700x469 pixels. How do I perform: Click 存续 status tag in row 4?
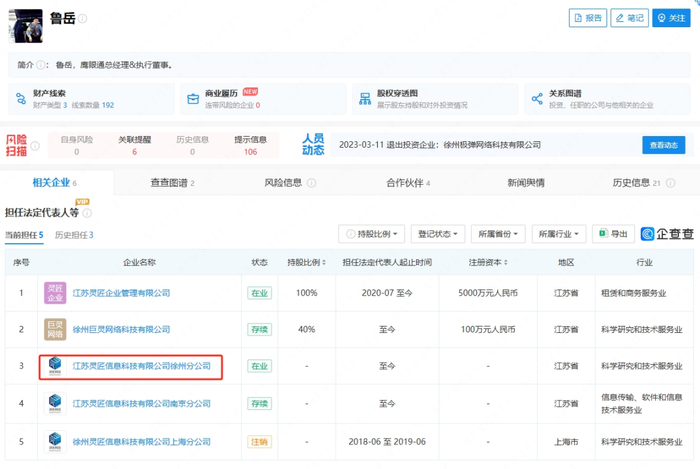[259, 403]
